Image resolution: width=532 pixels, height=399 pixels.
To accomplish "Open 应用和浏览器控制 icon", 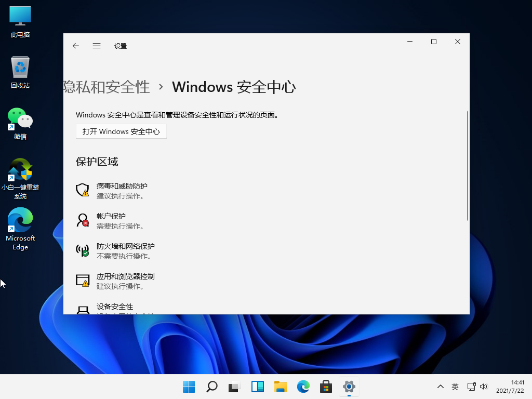I will coord(83,281).
